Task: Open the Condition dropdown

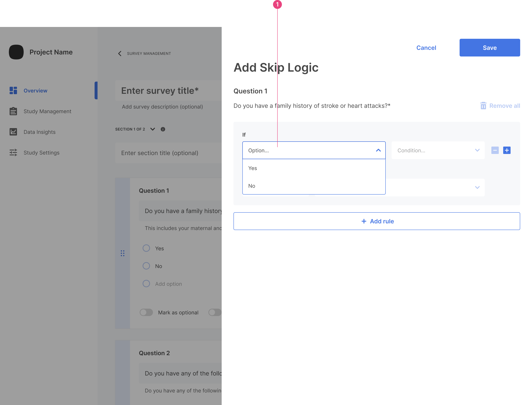Action: [x=438, y=150]
